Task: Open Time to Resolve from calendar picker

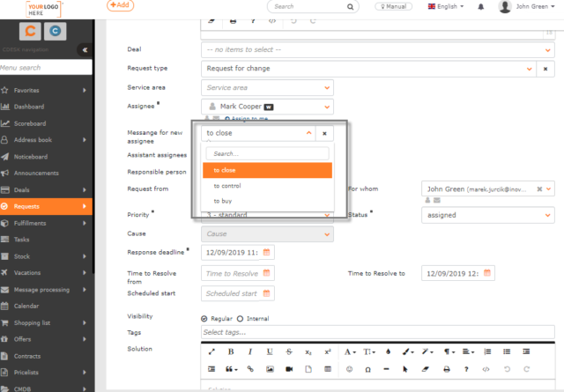Action: coord(266,273)
